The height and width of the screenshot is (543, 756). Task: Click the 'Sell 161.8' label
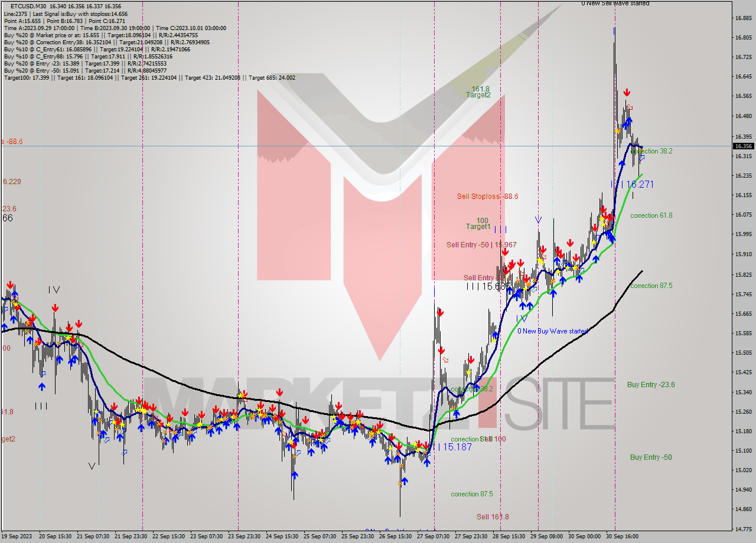[x=493, y=517]
